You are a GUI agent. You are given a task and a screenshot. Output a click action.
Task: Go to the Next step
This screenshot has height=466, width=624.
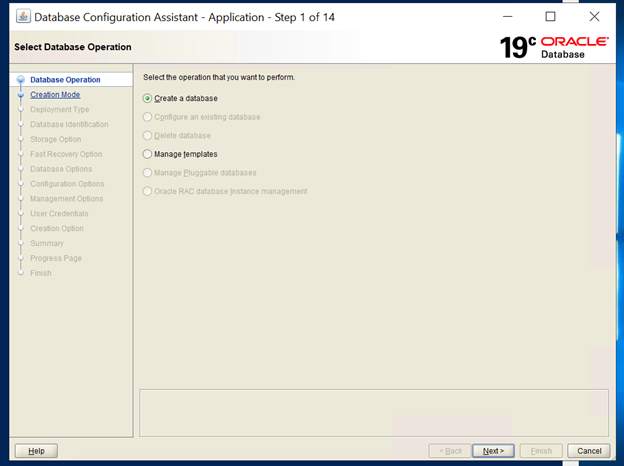click(493, 451)
